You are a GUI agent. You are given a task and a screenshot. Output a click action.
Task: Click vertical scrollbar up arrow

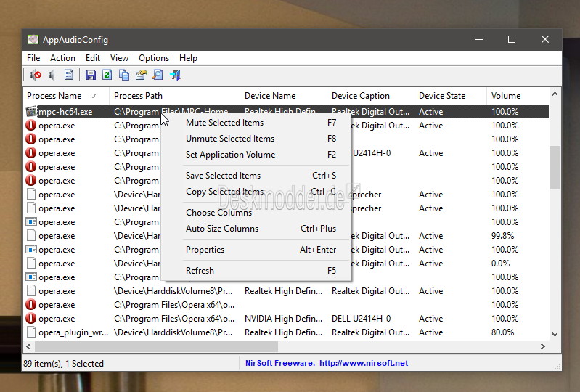(x=555, y=94)
